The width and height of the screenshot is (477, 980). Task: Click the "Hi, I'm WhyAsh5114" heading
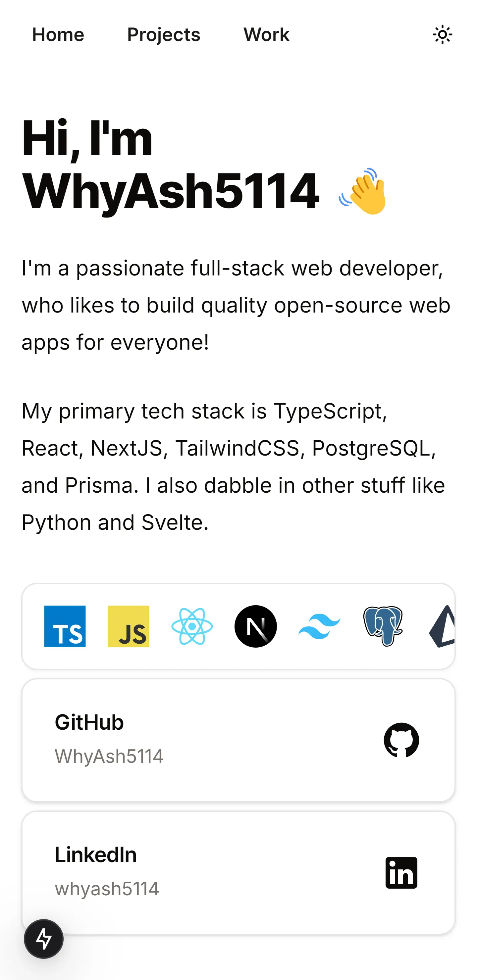[170, 164]
